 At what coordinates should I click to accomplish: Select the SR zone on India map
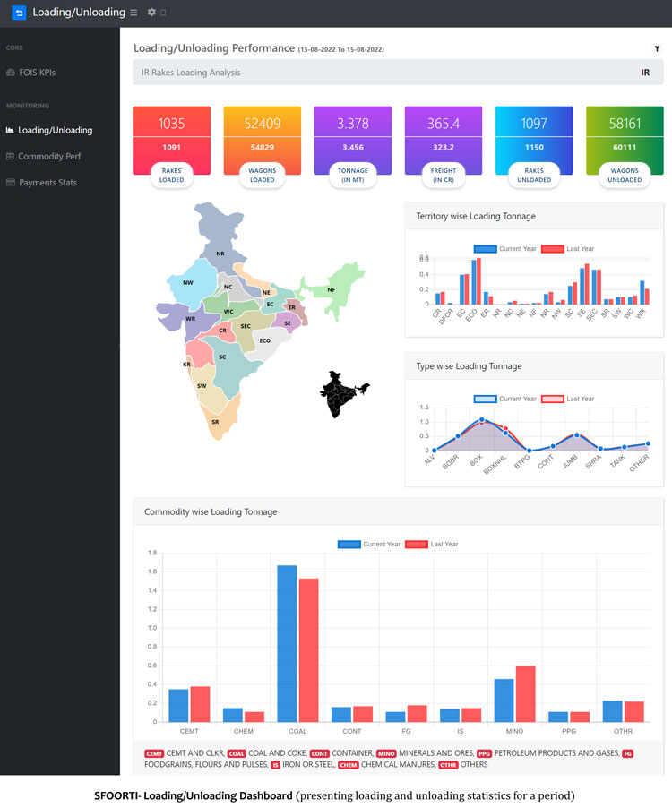pyautogui.click(x=215, y=422)
